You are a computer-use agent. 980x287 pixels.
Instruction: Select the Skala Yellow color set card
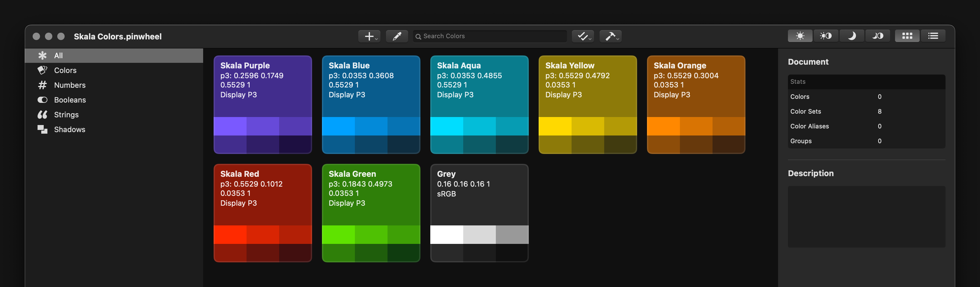point(588,105)
